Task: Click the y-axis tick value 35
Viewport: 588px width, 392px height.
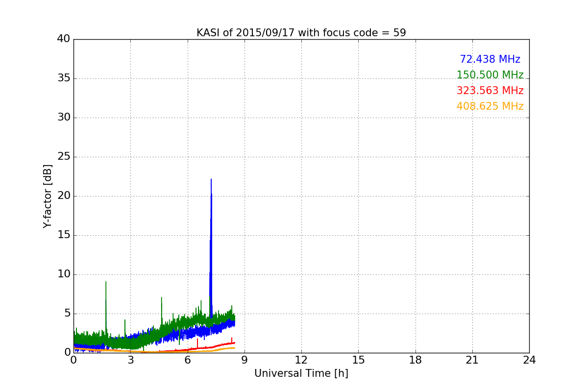Action: point(64,78)
